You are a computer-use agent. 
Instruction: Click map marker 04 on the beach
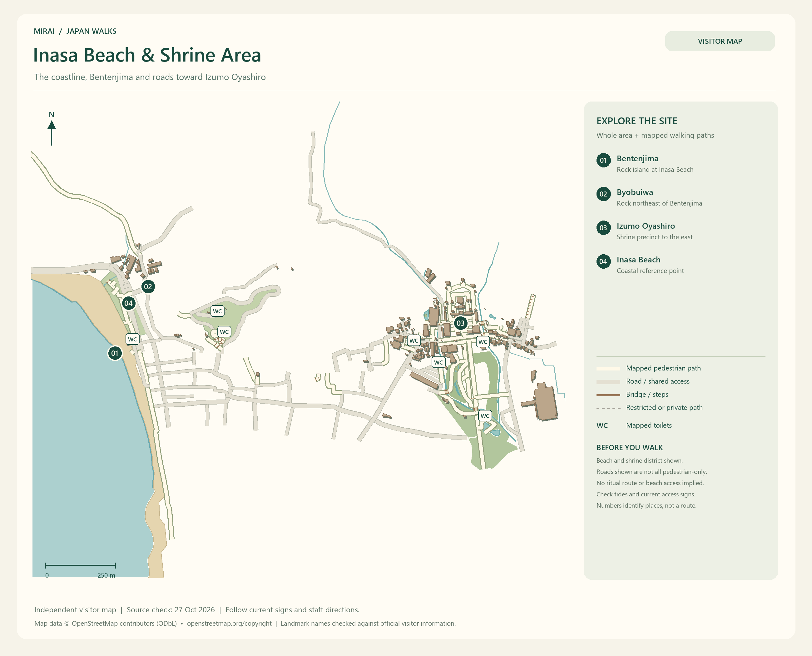[128, 303]
